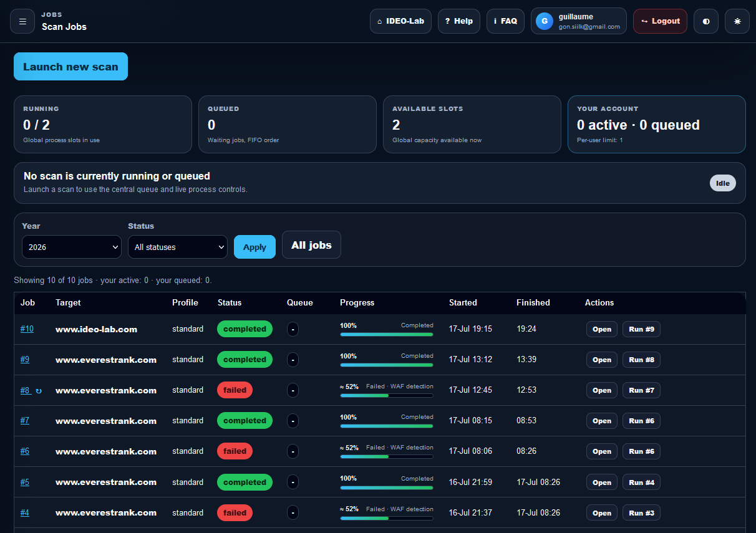Click the Idle status pill
The image size is (756, 533).
(x=723, y=183)
